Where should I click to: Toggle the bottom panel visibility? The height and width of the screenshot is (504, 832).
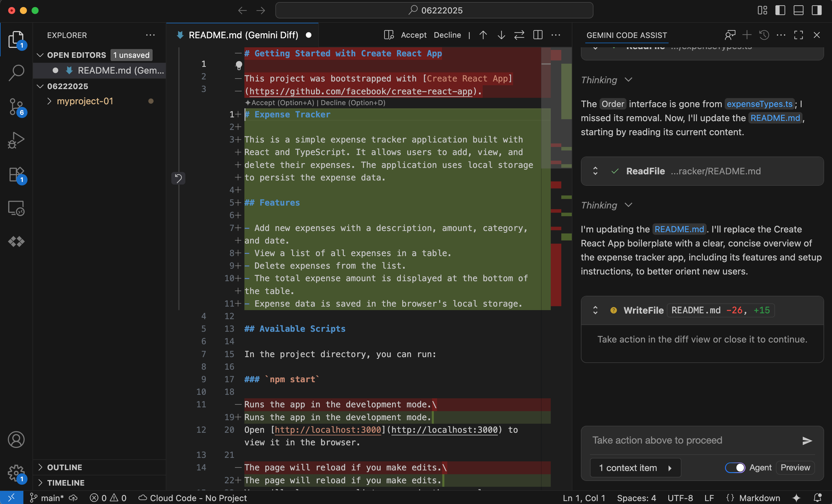(x=798, y=10)
